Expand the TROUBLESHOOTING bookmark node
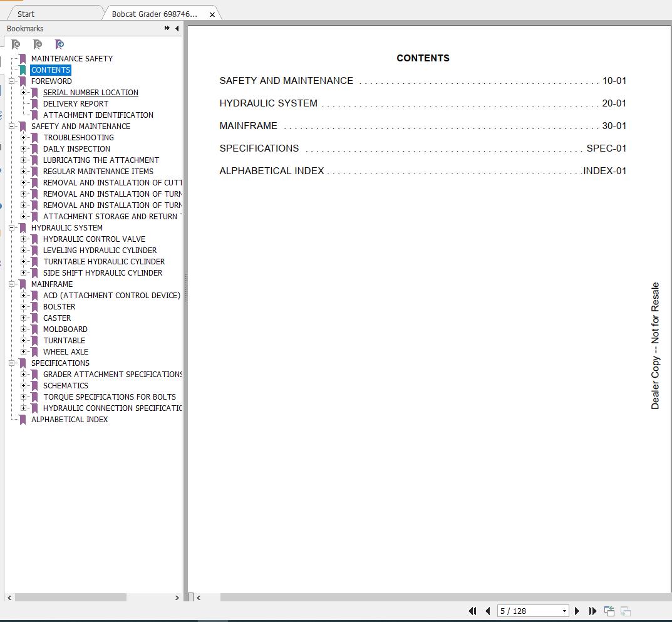This screenshot has width=672, height=622. pyautogui.click(x=24, y=138)
